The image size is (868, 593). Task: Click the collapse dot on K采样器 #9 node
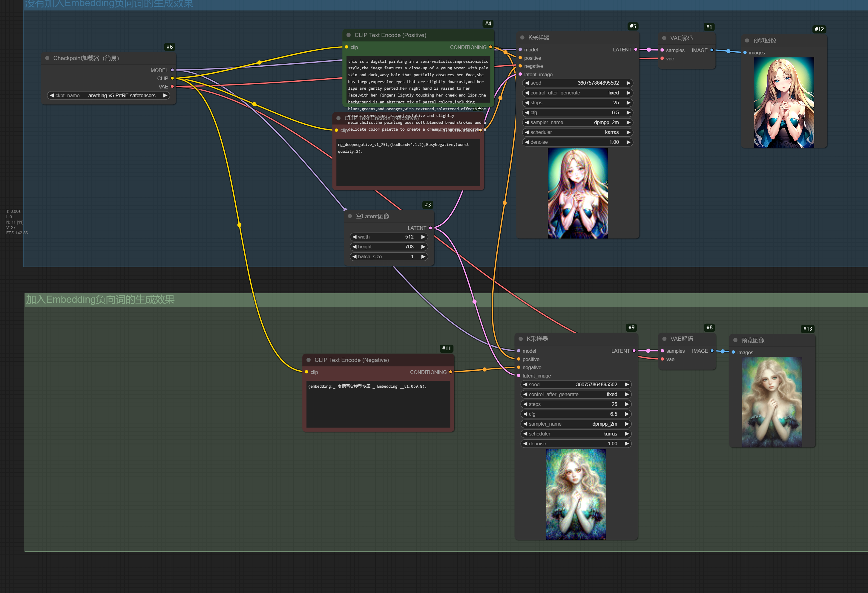point(520,339)
